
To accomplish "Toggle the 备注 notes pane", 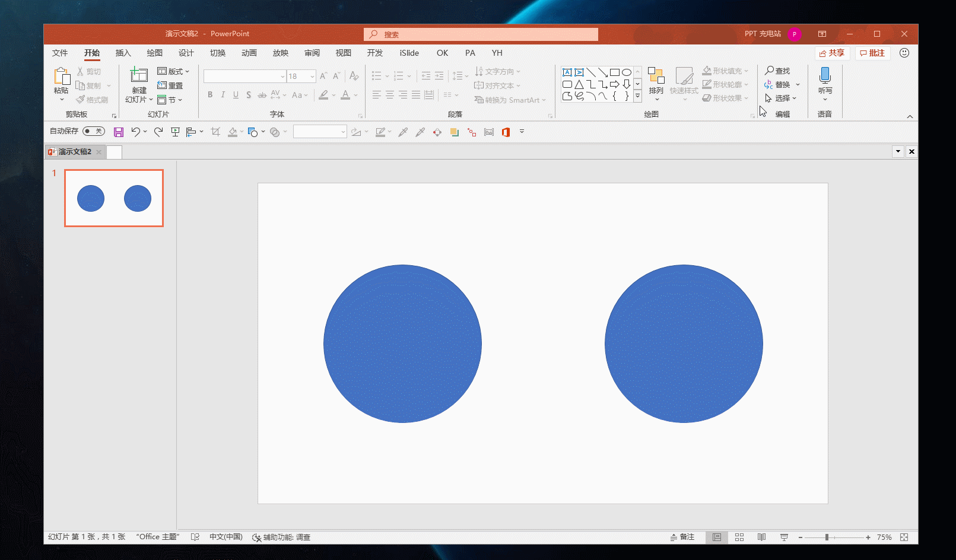I will pyautogui.click(x=682, y=537).
